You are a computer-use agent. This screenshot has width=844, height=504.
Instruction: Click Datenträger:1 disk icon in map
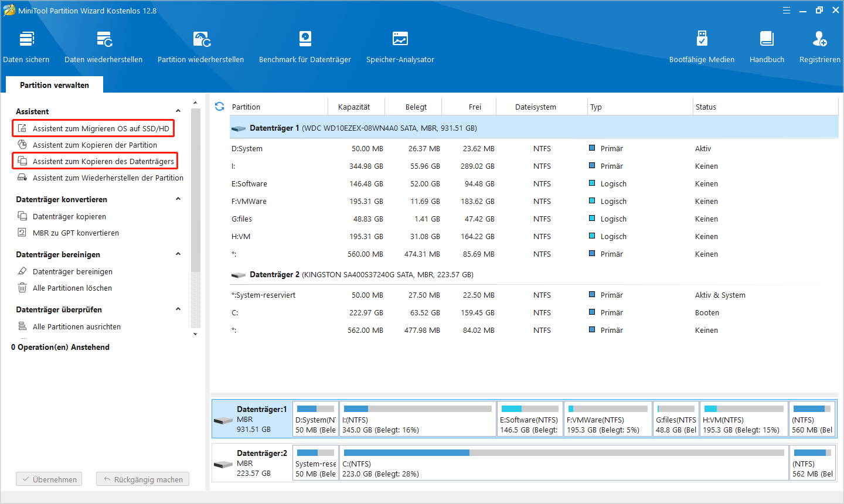coord(223,420)
